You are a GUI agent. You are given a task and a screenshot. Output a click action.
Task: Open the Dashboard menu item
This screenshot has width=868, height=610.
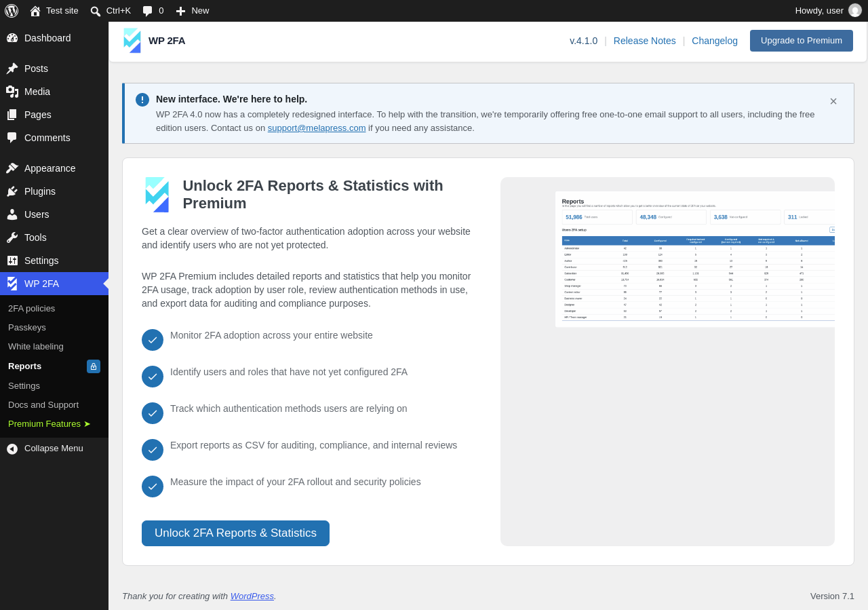(x=47, y=38)
